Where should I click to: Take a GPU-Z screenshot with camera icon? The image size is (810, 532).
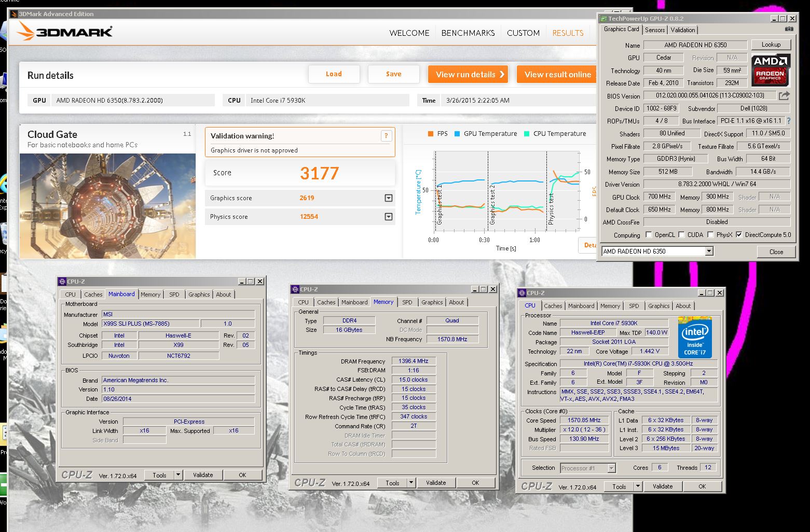(x=789, y=30)
